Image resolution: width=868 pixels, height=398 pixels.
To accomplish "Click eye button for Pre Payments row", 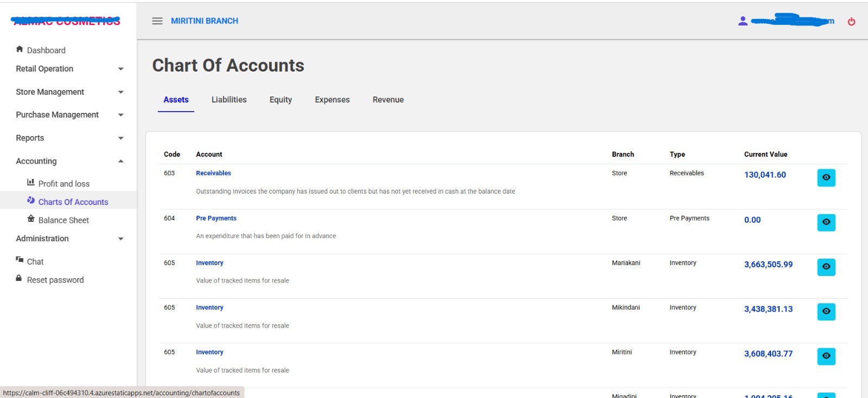I will (826, 222).
